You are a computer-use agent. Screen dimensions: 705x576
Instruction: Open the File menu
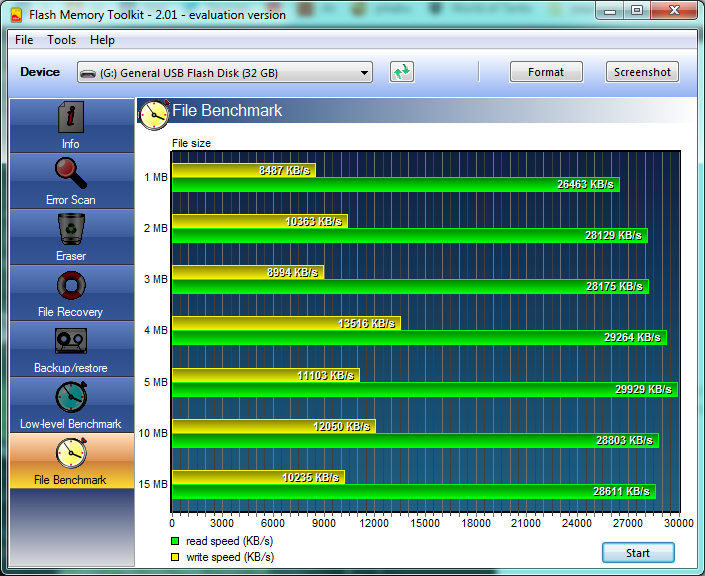tap(24, 40)
